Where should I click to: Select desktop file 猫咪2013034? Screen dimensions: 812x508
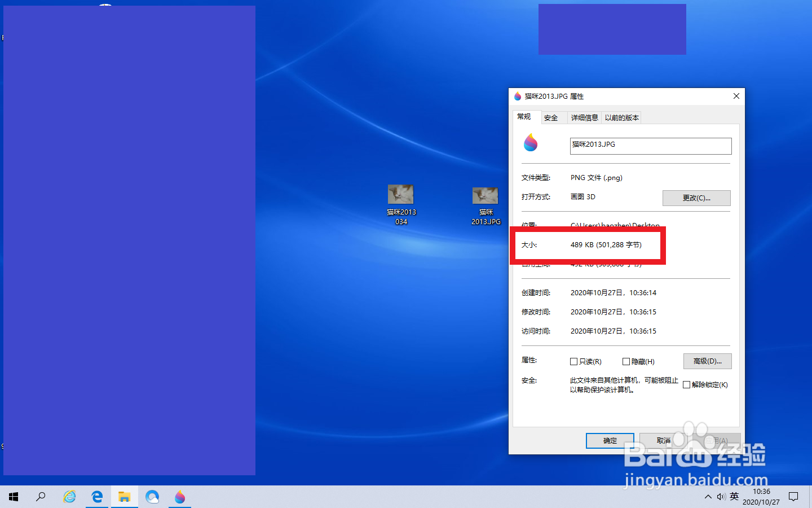[401, 205]
